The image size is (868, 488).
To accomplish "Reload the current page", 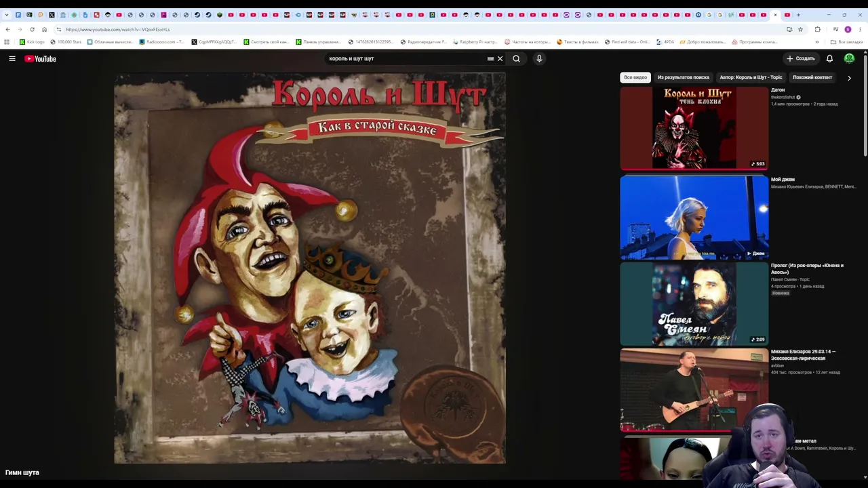I will 32,30.
